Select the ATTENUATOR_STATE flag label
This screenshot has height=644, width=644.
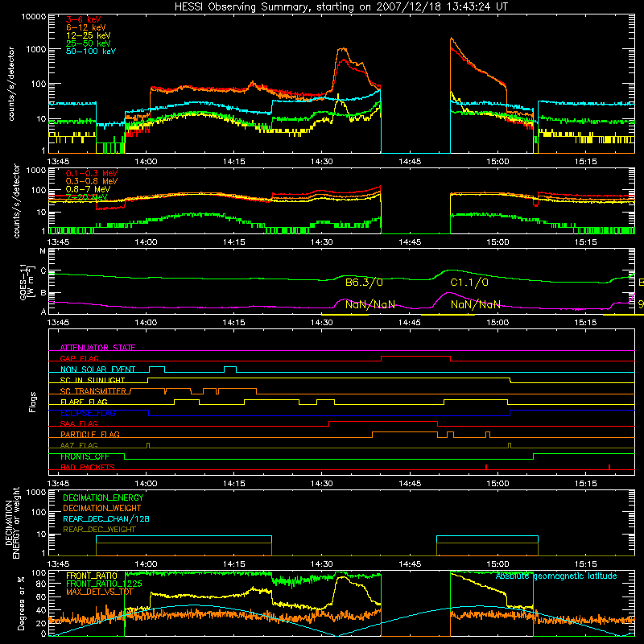(97, 348)
